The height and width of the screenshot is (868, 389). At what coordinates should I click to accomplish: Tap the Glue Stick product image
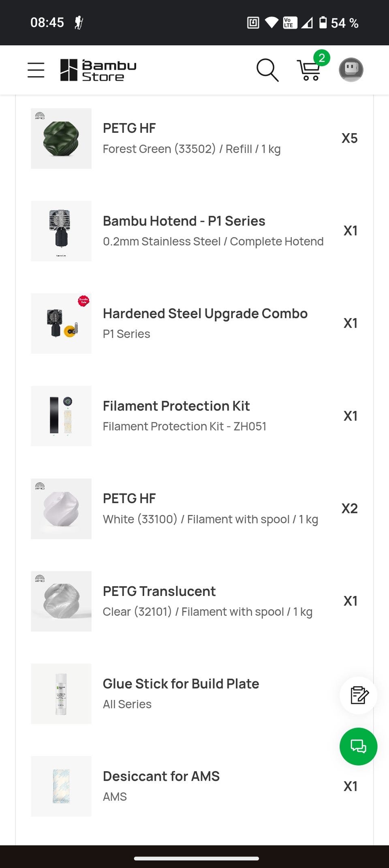pos(61,694)
